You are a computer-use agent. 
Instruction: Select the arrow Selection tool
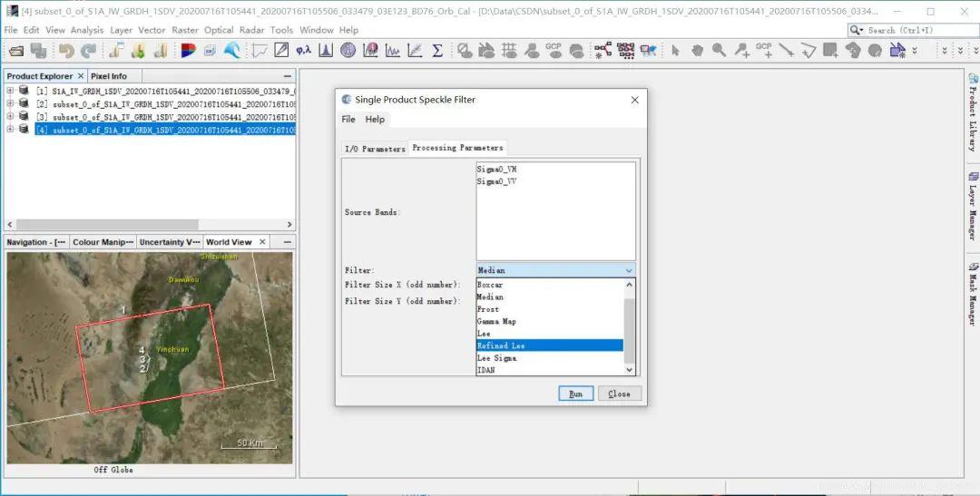tap(675, 51)
